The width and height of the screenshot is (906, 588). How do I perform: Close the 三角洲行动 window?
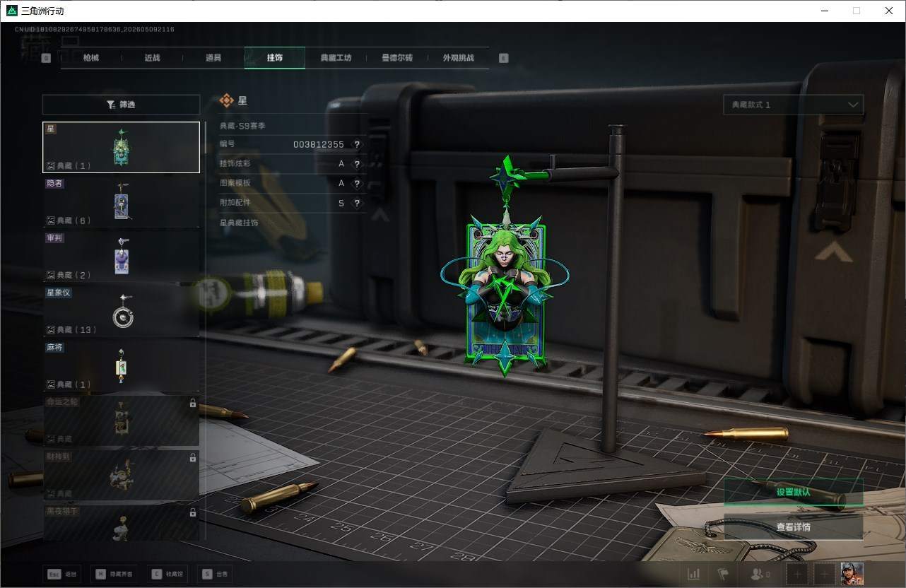click(x=889, y=11)
